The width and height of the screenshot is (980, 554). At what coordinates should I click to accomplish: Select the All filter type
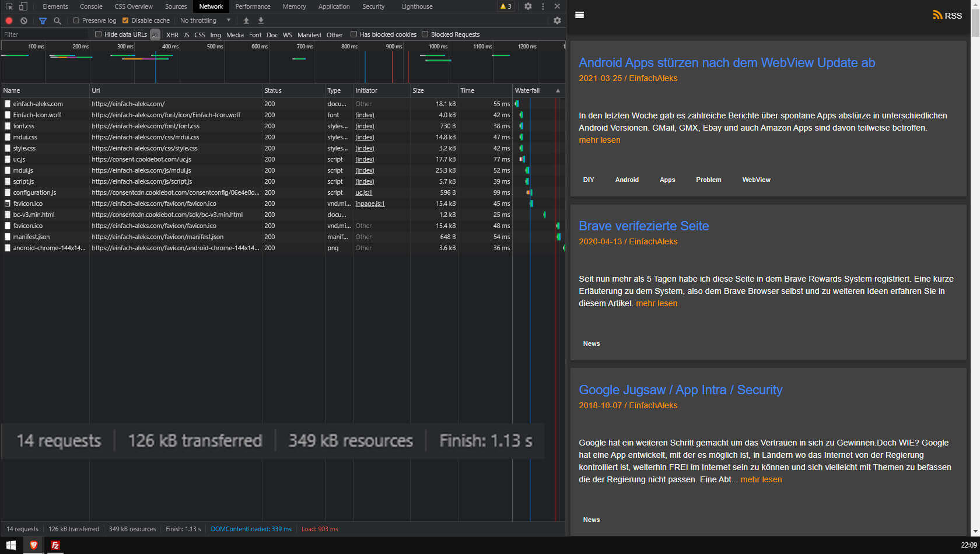[x=155, y=35]
